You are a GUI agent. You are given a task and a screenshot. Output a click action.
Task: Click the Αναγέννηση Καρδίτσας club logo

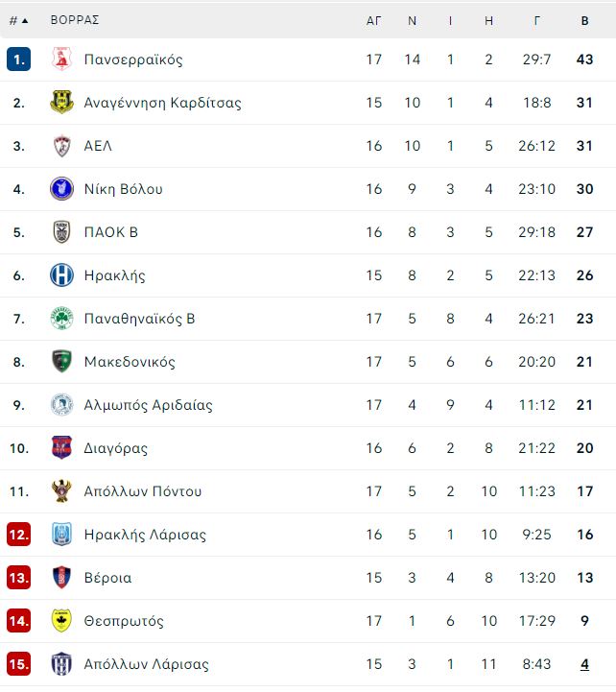61,103
